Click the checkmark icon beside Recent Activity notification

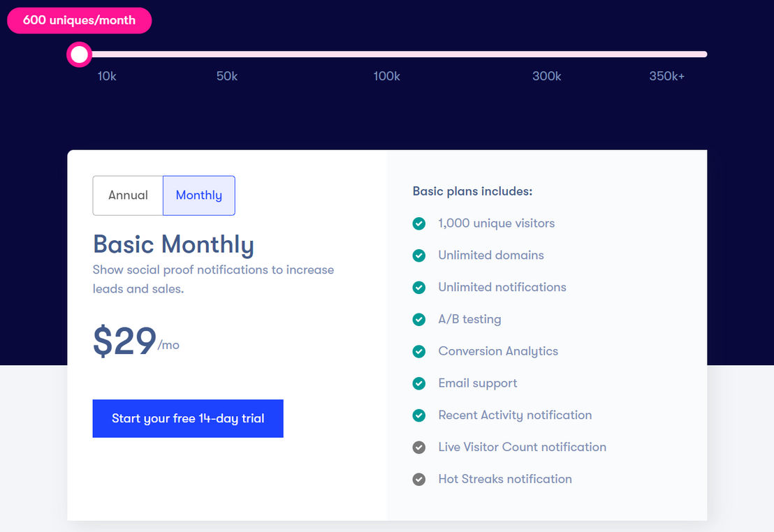pyautogui.click(x=418, y=415)
